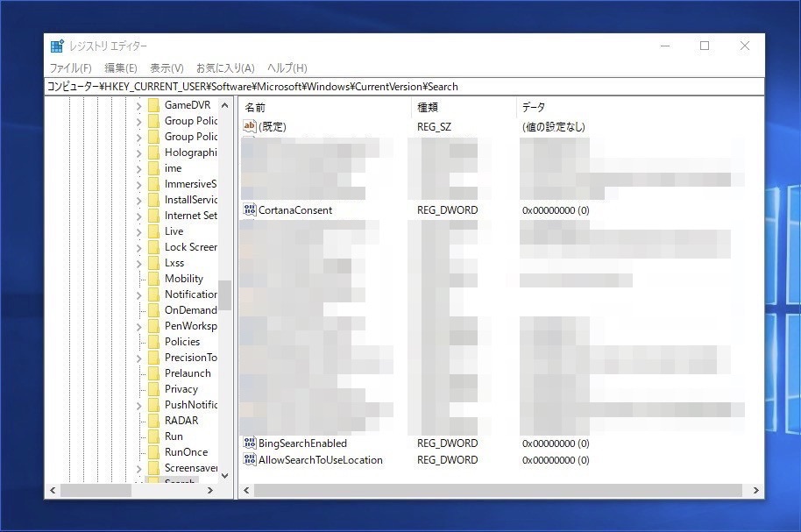Click the Registry Editor title bar icon
The image size is (801, 532).
[x=57, y=46]
